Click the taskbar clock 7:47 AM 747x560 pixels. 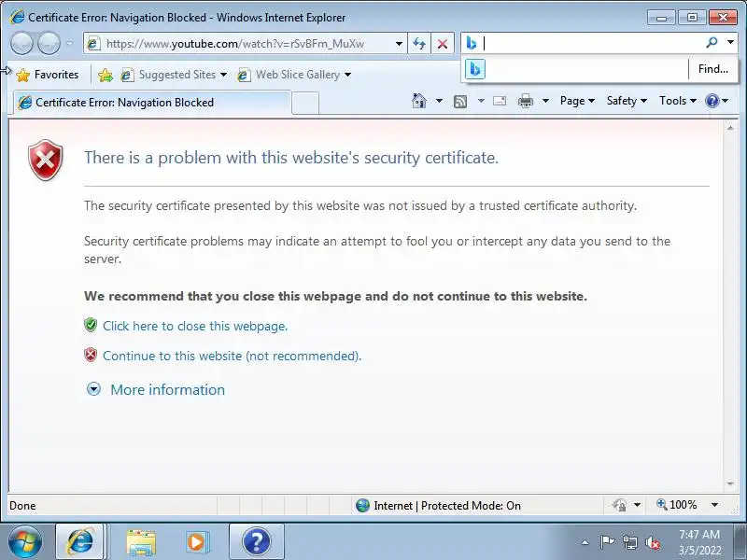[x=699, y=535]
